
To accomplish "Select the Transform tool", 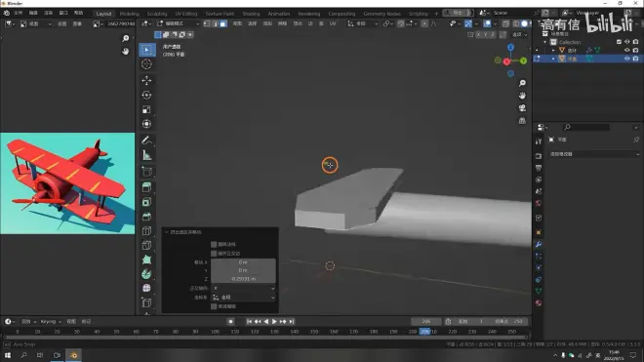I will 146,124.
